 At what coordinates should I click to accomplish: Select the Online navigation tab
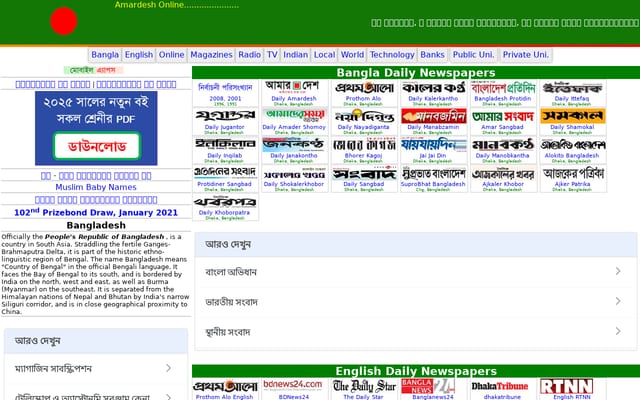pos(171,55)
